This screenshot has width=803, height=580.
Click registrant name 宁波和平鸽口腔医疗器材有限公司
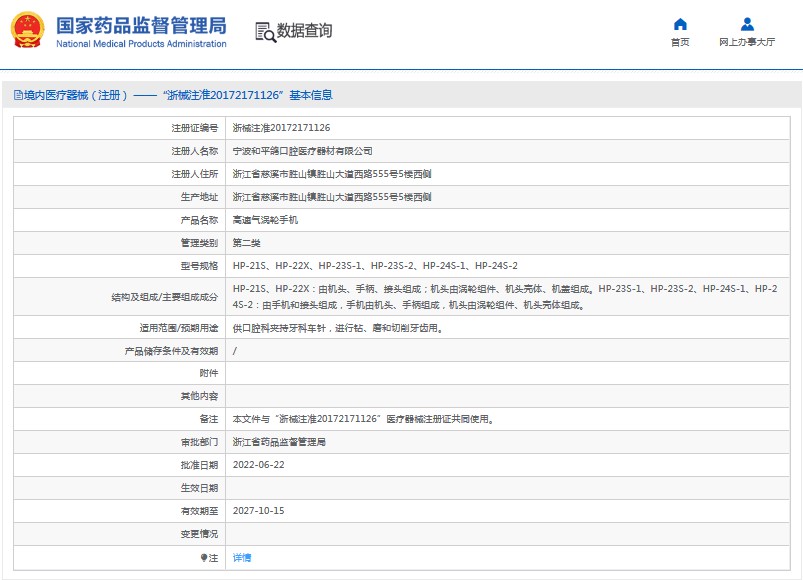tap(302, 151)
